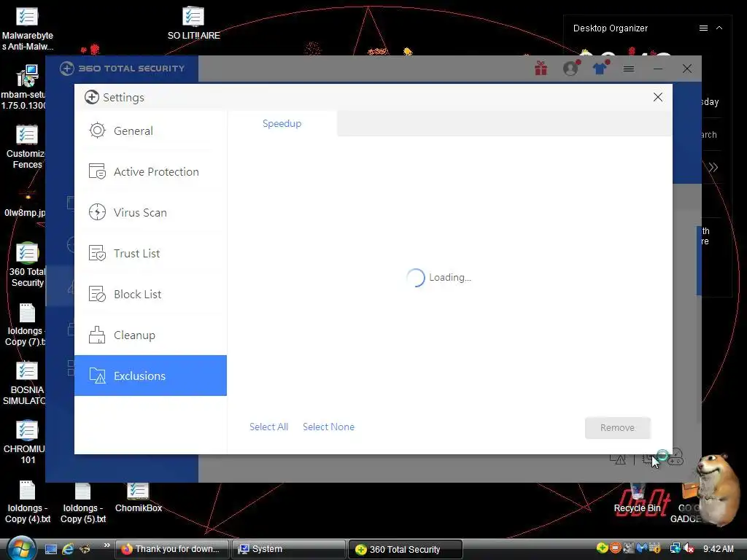Switch to System taskbar button
The image size is (747, 560).
click(289, 549)
